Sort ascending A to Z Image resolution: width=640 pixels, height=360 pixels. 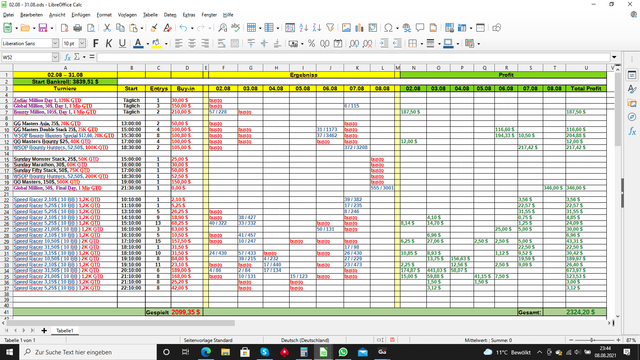pos(303,28)
